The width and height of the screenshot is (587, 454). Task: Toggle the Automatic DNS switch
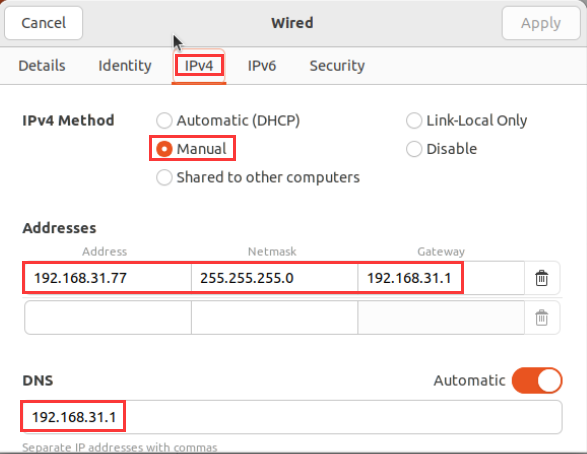(537, 380)
